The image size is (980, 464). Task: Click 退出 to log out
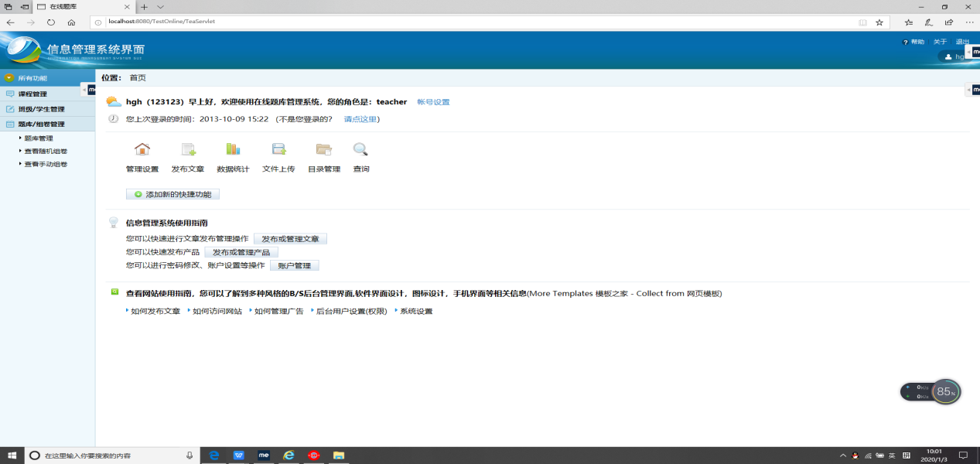[962, 42]
